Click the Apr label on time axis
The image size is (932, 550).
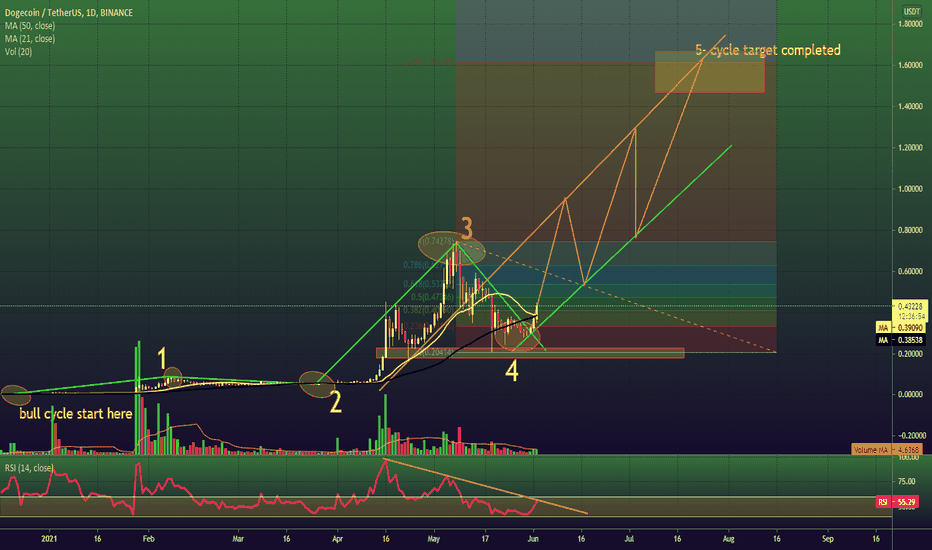(338, 539)
